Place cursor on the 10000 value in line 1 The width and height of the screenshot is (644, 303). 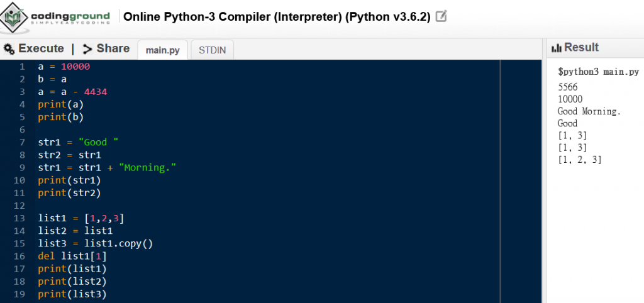(75, 67)
